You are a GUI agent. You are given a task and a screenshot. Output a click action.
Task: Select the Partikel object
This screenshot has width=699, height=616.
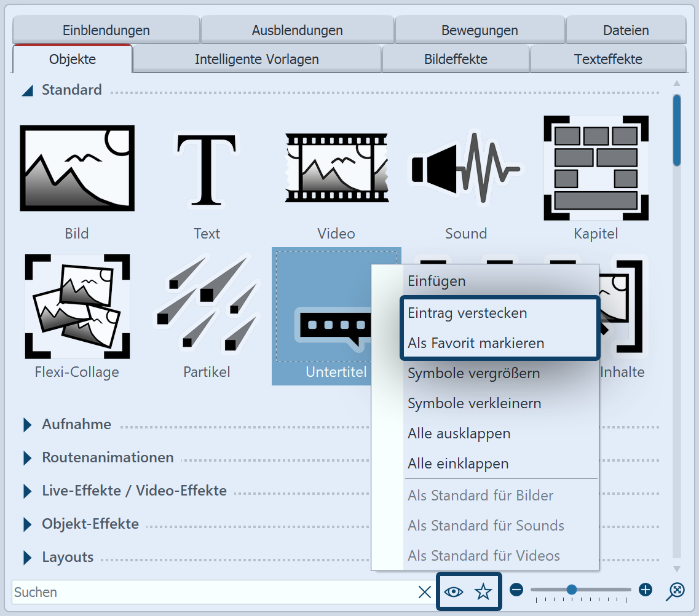pos(207,306)
